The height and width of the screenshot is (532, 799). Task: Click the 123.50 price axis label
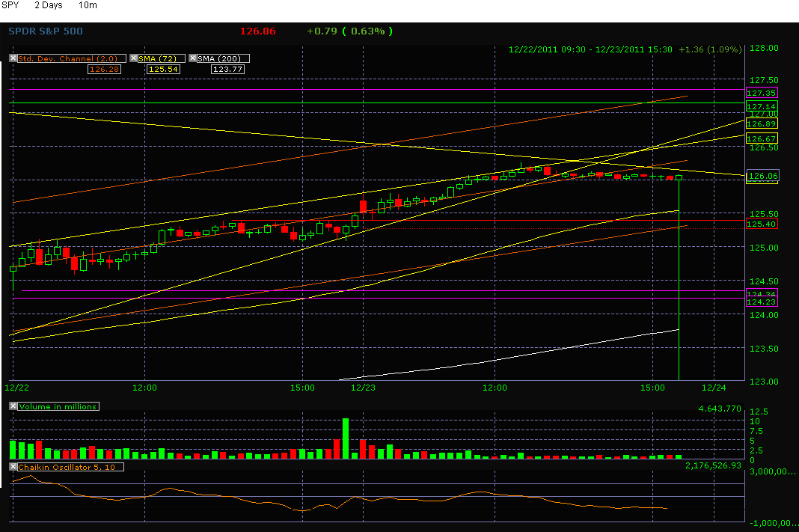point(764,349)
